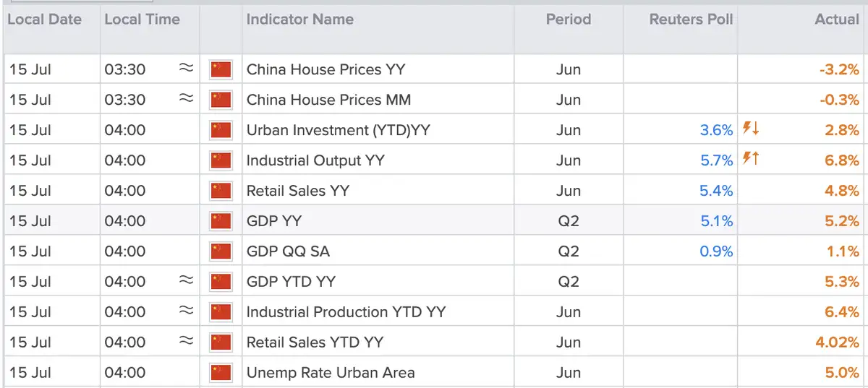This screenshot has height=388, width=868.
Task: Click the lightning down-arrow icon on Urban Investment row
Action: coord(751,130)
